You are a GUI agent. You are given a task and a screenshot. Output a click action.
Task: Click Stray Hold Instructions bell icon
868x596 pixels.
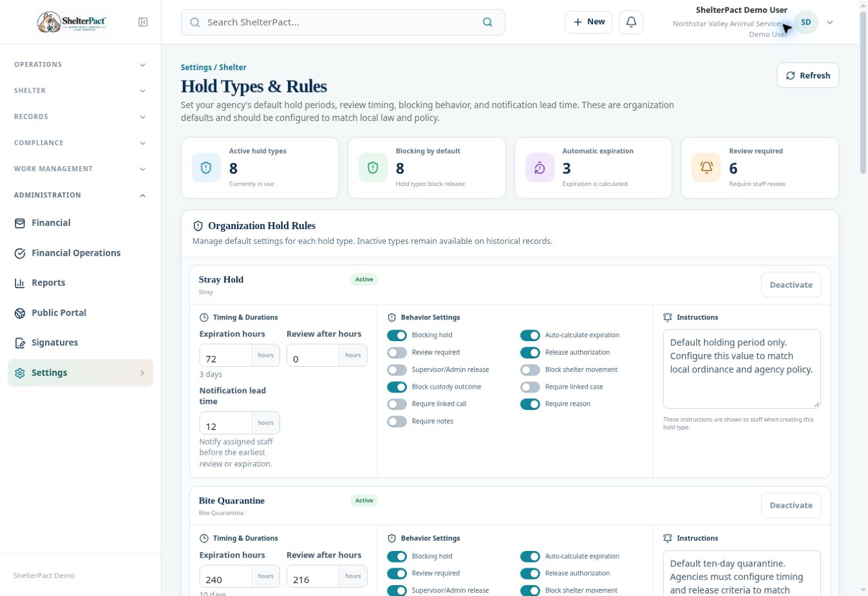(668, 317)
